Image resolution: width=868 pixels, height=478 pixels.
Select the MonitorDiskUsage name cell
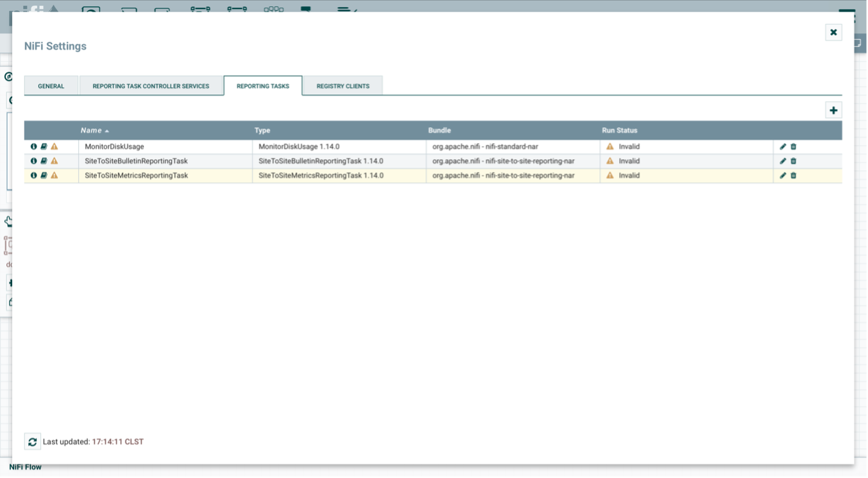point(166,146)
